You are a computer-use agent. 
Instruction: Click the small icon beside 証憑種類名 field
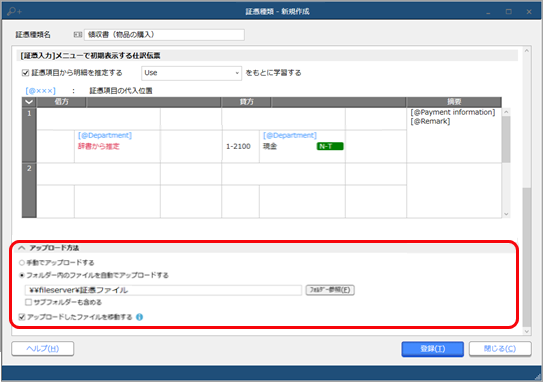tap(78, 35)
